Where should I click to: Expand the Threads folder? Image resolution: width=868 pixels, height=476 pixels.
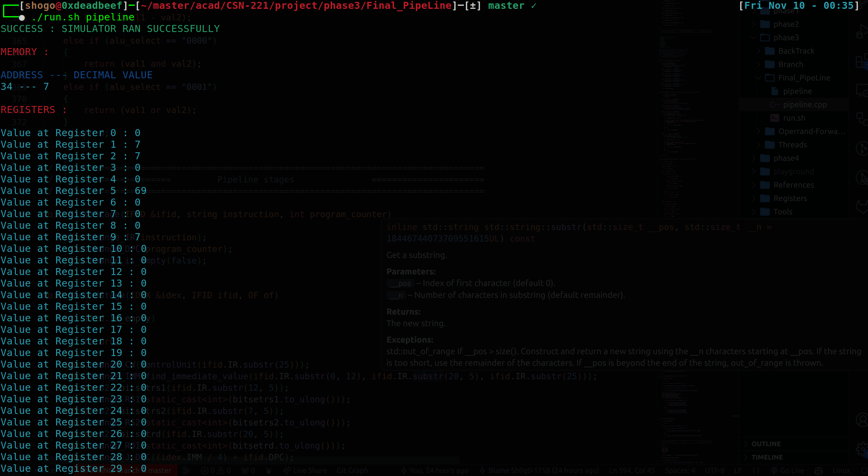pyautogui.click(x=794, y=144)
